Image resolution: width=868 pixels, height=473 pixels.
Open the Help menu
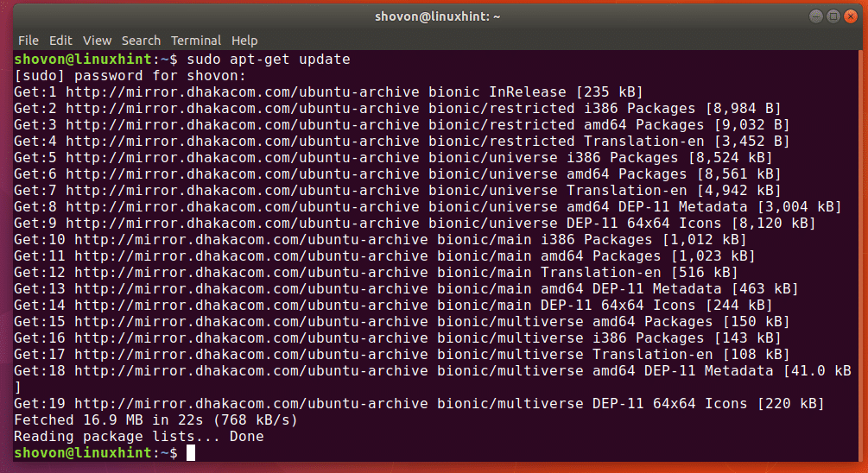pyautogui.click(x=244, y=41)
